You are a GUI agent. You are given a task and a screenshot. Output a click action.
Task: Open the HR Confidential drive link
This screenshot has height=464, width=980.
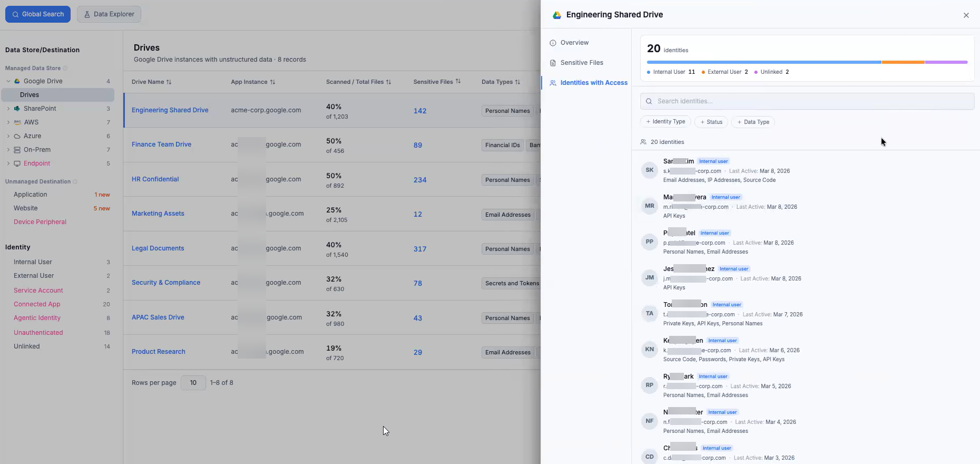(155, 179)
